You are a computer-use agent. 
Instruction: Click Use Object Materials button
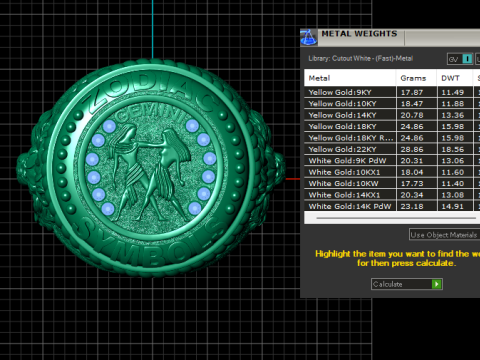tap(444, 235)
